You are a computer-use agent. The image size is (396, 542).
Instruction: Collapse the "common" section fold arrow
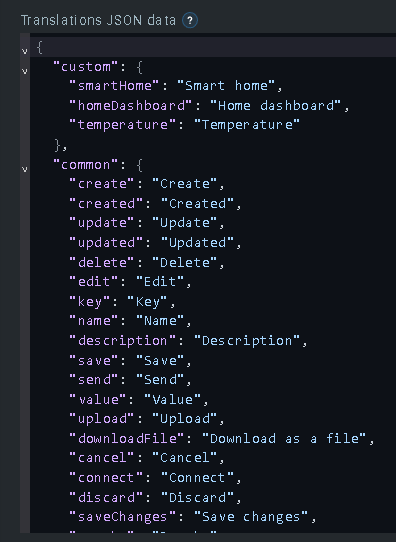25,169
